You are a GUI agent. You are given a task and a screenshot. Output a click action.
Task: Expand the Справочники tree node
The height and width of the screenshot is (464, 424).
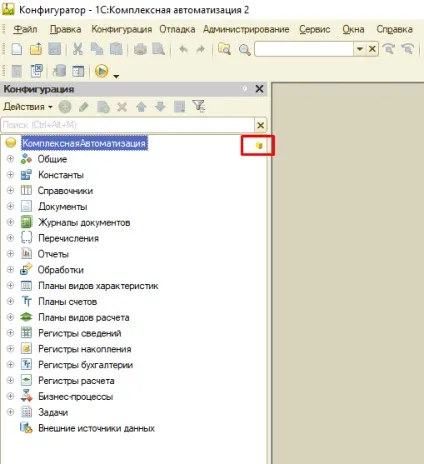point(10,190)
